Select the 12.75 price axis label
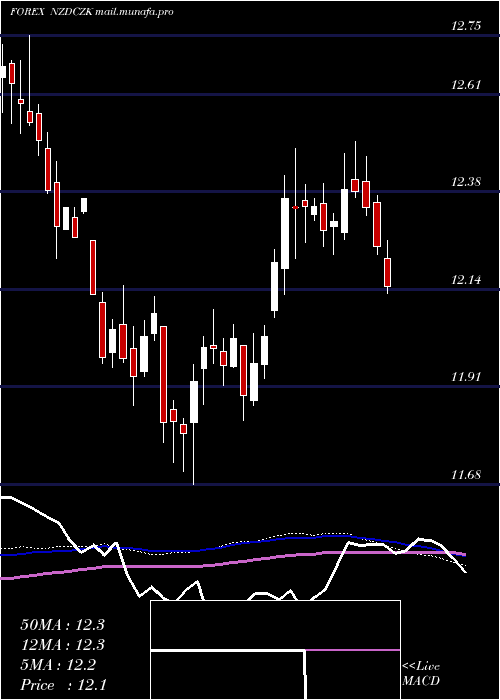The height and width of the screenshot is (700, 500). click(466, 26)
